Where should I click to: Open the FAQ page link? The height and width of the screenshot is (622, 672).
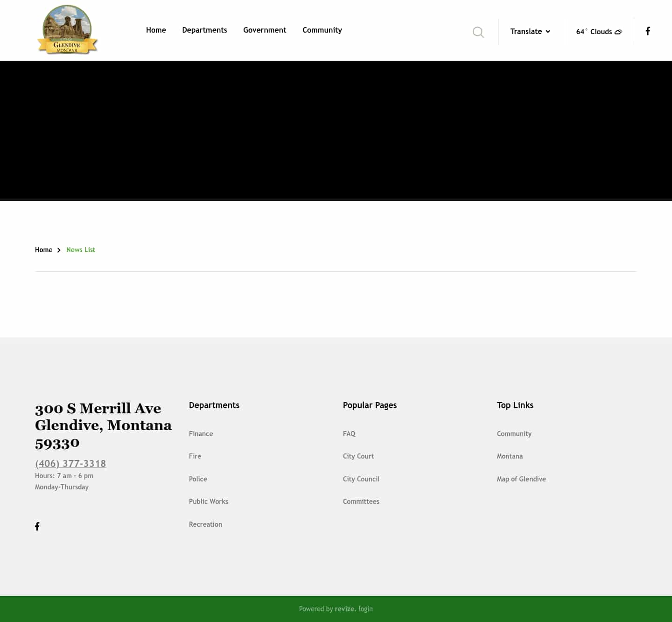(349, 434)
